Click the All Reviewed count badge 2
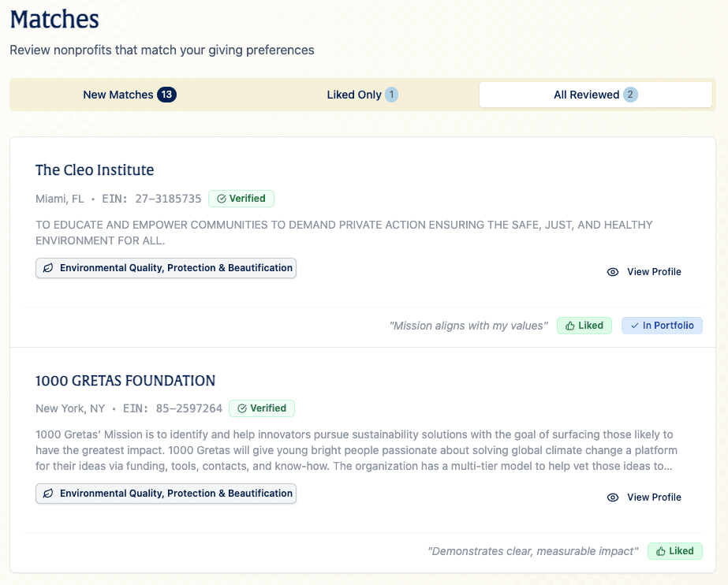 [630, 95]
